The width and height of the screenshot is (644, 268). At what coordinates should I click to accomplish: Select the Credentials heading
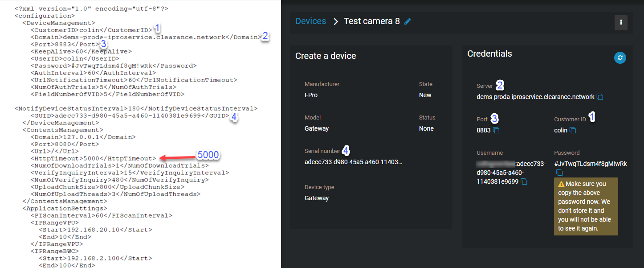tap(489, 54)
